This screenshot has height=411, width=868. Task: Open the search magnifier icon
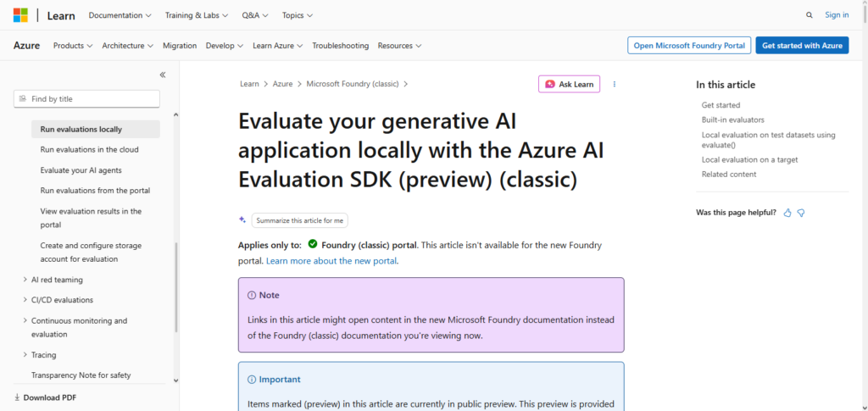pos(810,15)
